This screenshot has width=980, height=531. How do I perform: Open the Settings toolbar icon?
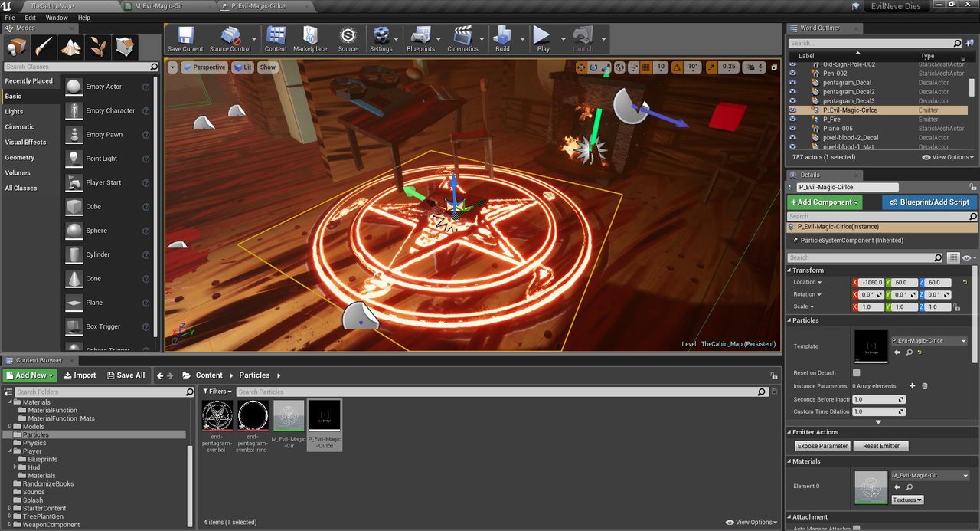[x=381, y=38]
